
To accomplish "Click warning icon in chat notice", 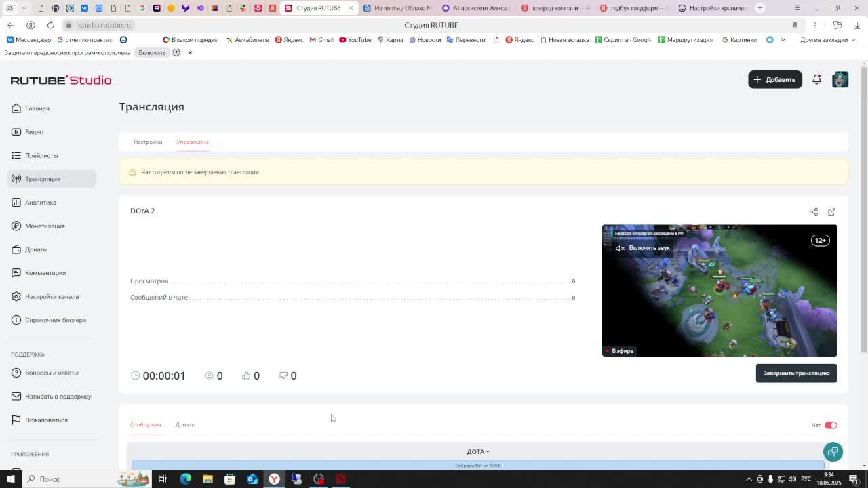I will pyautogui.click(x=132, y=172).
